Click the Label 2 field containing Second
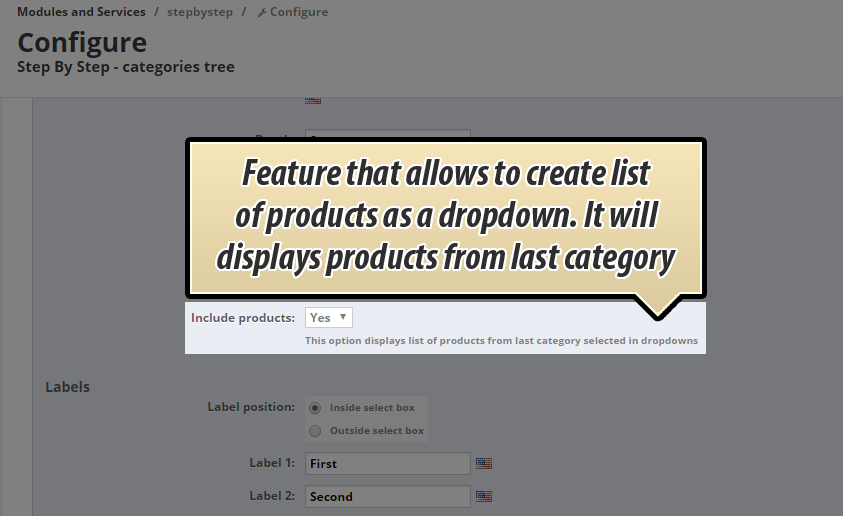 (x=387, y=496)
